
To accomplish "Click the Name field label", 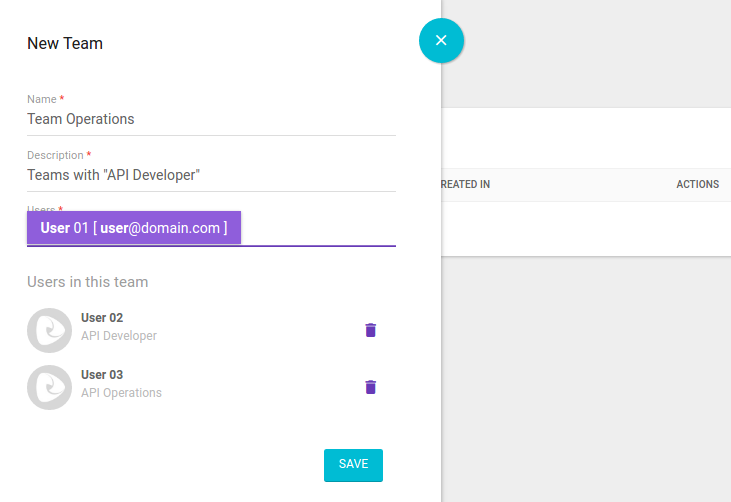I will tap(42, 99).
